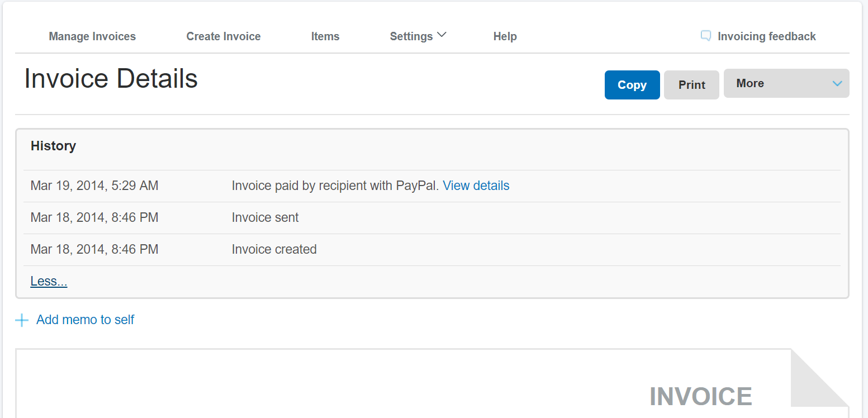868x418 pixels.
Task: Open the Invoicing feedback link
Action: click(766, 36)
